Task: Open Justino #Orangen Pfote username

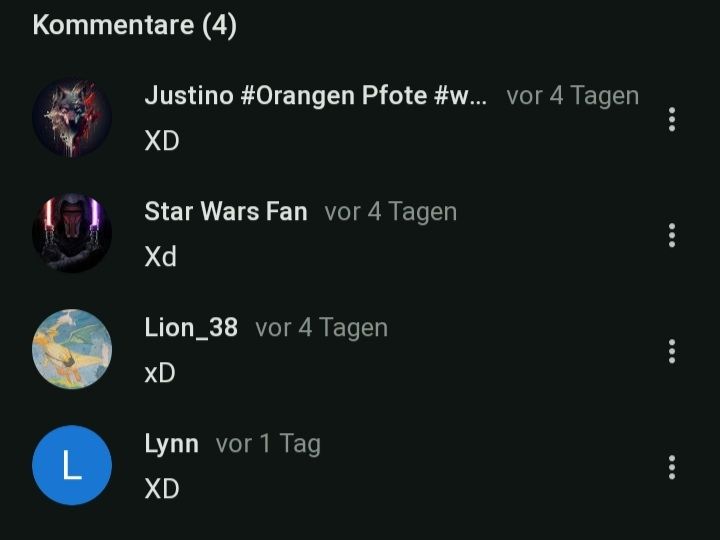Action: point(315,96)
